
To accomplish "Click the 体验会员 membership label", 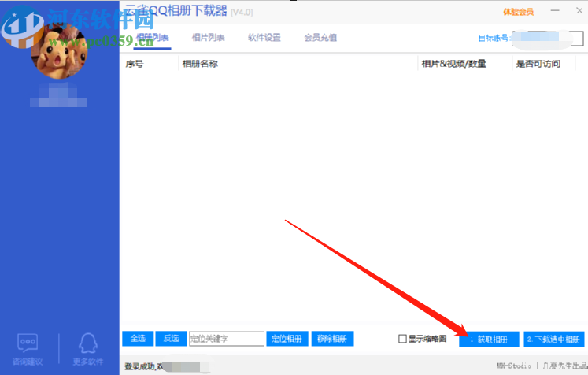I will coord(518,12).
